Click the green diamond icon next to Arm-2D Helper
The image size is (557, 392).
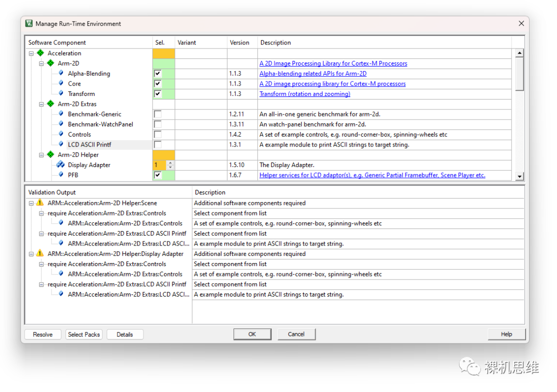pyautogui.click(x=51, y=155)
